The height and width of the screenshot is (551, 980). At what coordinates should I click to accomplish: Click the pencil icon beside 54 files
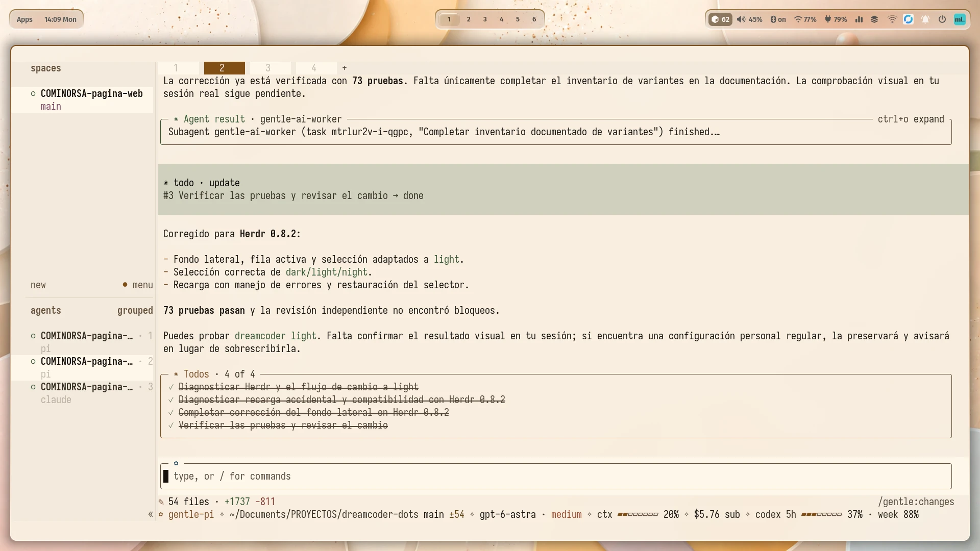point(161,502)
